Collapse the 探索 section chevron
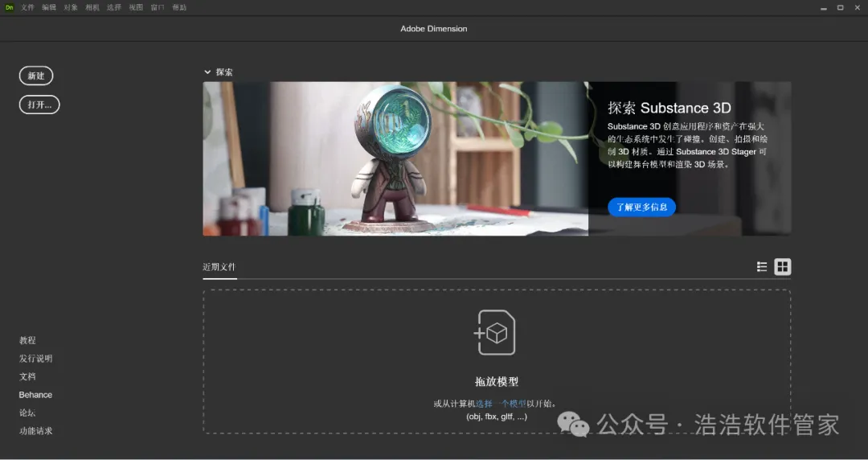This screenshot has height=460, width=868. tap(207, 72)
